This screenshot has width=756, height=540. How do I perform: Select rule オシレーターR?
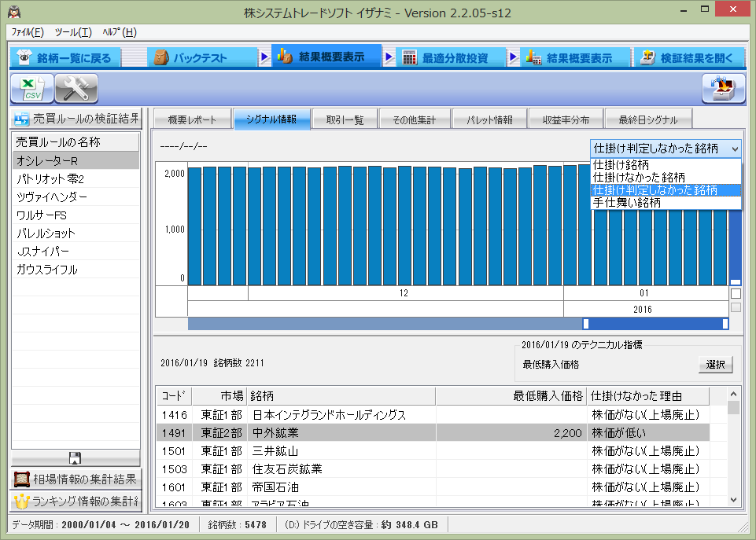76,160
